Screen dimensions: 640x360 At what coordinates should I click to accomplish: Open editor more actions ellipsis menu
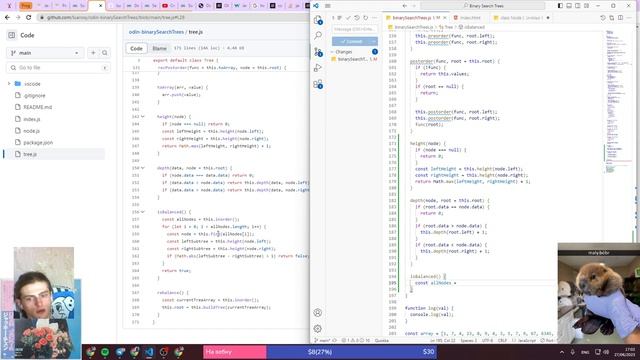pos(629,18)
